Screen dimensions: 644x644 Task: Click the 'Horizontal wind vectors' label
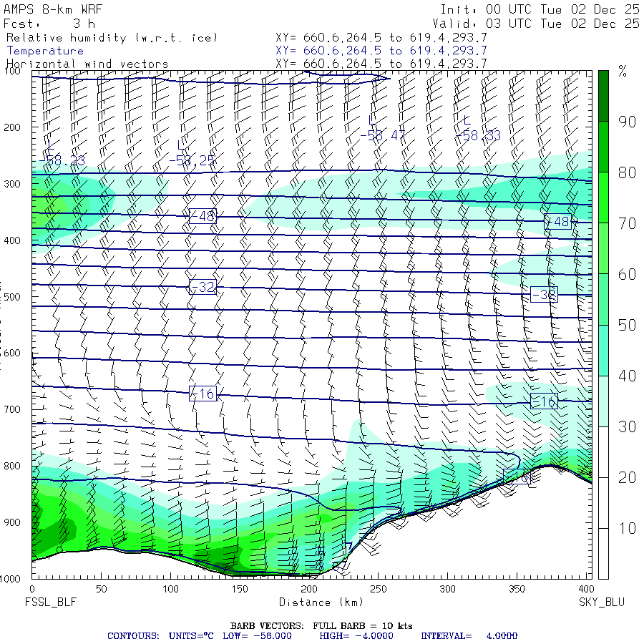click(87, 64)
